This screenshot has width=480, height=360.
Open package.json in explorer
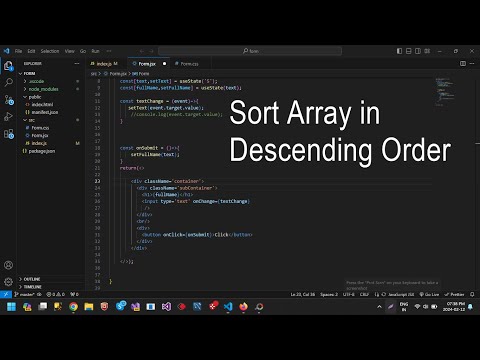click(42, 151)
